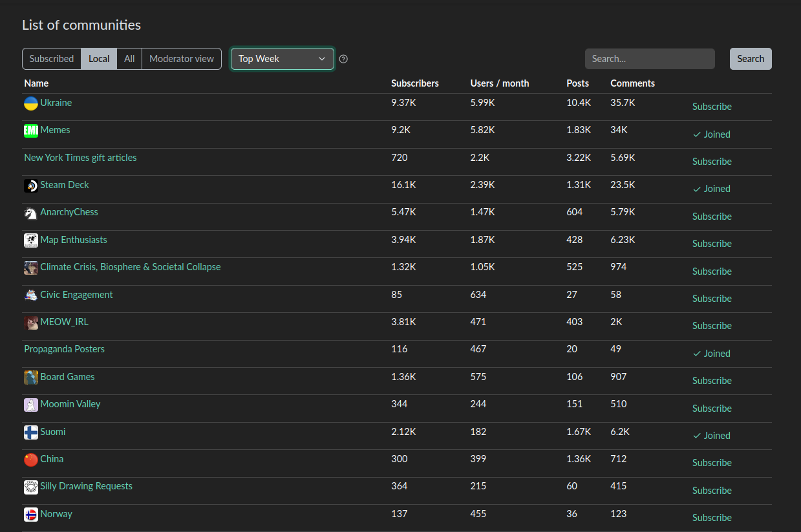Subscribe to Climate Crisis, Biosphere & Societal Collapse
Viewport: 801px width, 532px height.
click(x=712, y=271)
